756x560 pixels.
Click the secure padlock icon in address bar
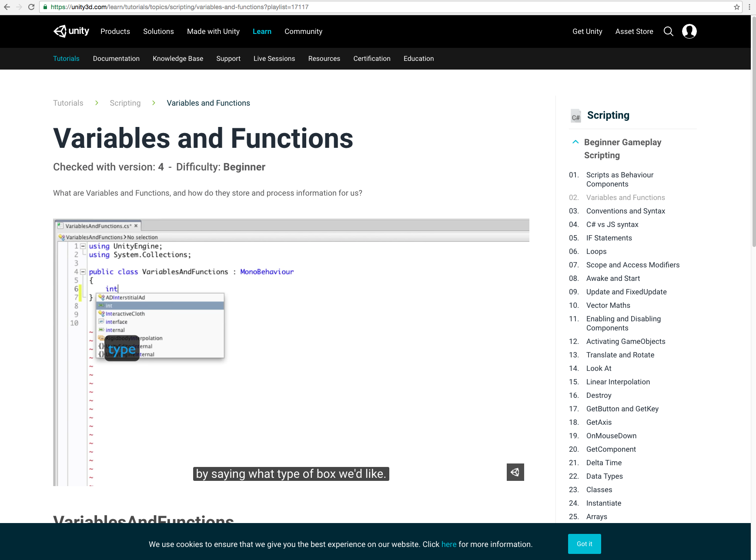[45, 7]
